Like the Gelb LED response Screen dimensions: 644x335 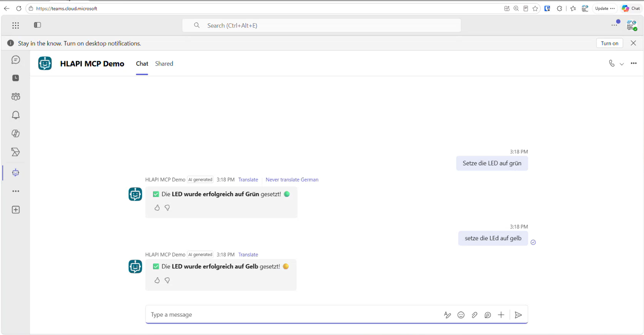tap(157, 280)
